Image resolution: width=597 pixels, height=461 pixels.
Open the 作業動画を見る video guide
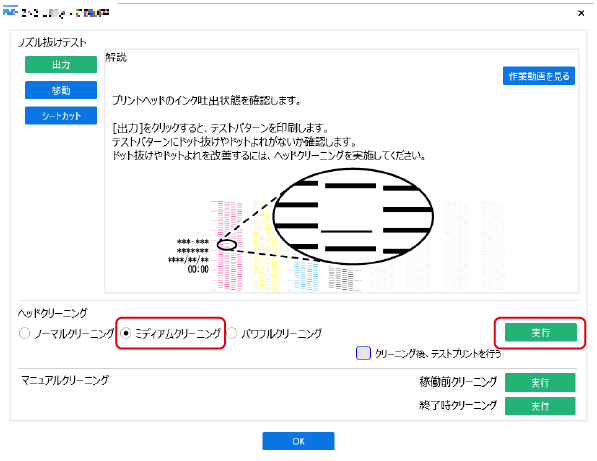click(x=539, y=76)
